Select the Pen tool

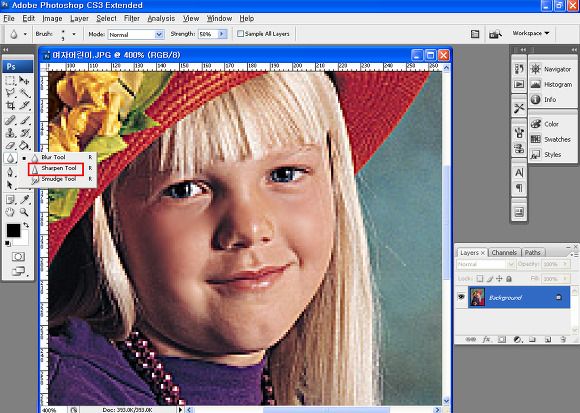10,172
